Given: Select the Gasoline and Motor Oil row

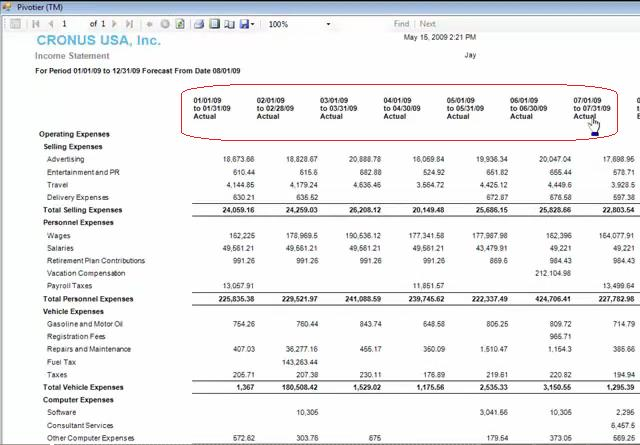Looking at the screenshot, I should pos(85,324).
